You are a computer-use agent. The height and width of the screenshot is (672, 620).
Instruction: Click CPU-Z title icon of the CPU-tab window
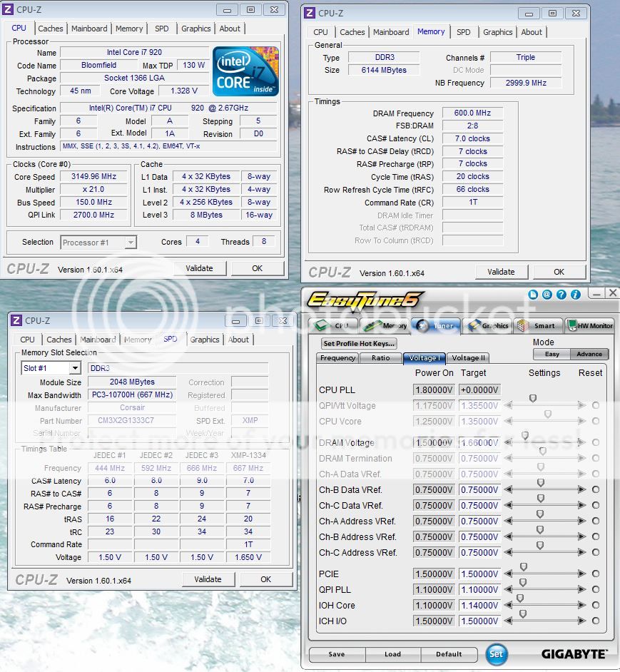[8, 9]
